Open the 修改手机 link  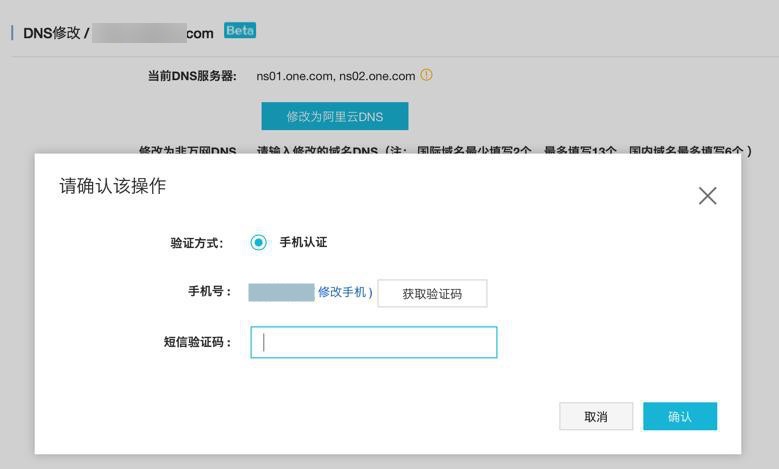(342, 292)
